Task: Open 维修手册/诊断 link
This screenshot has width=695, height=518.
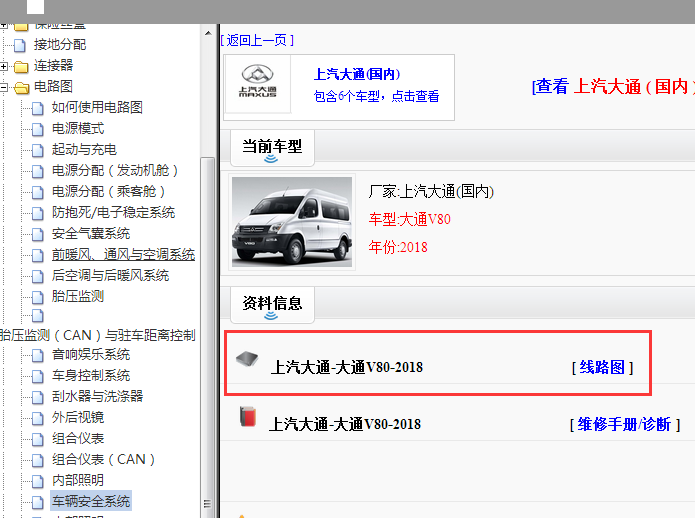Action: coord(625,425)
